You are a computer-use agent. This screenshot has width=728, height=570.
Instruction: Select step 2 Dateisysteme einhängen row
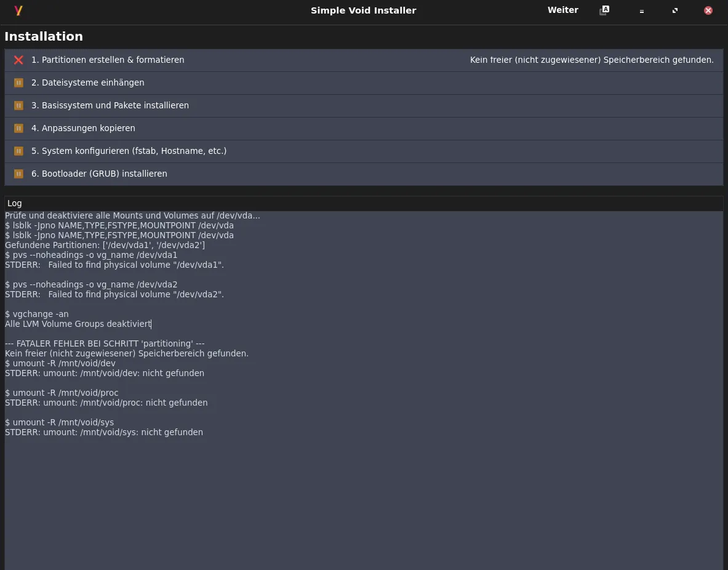[88, 82]
